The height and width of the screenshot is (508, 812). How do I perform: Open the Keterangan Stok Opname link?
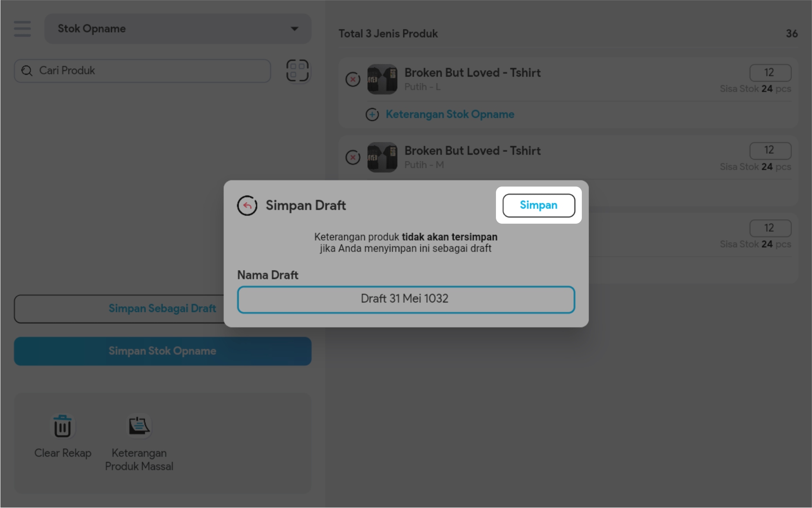pyautogui.click(x=449, y=115)
